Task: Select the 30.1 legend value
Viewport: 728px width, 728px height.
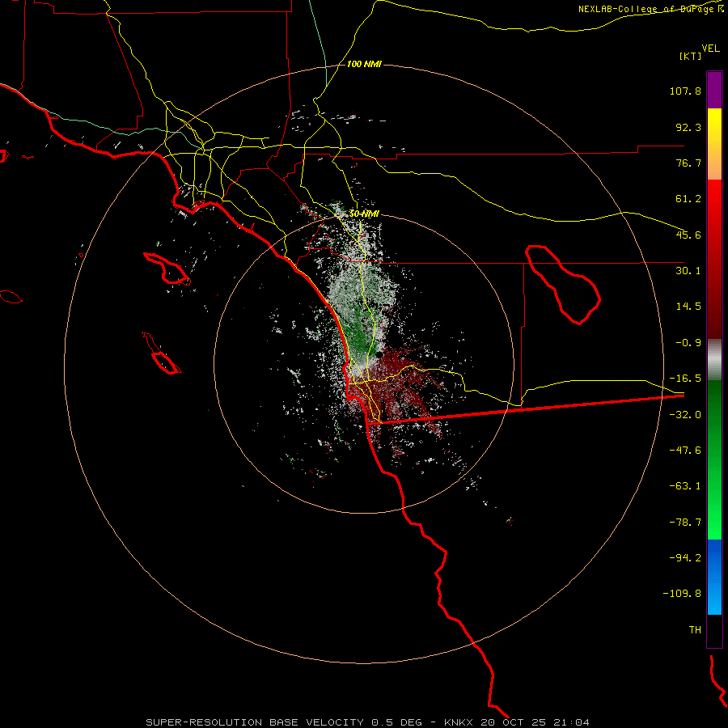Action: 688,271
